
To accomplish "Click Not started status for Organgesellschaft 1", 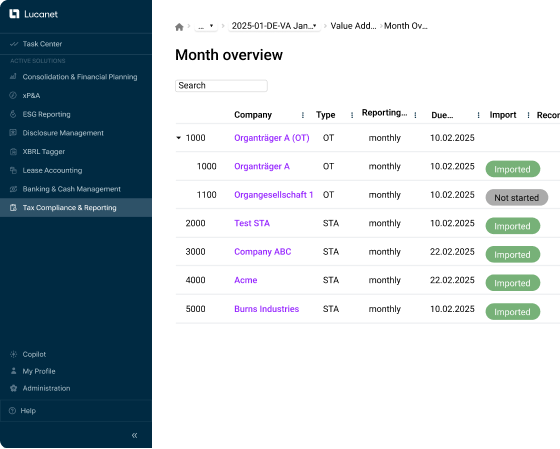I will click(x=516, y=198).
